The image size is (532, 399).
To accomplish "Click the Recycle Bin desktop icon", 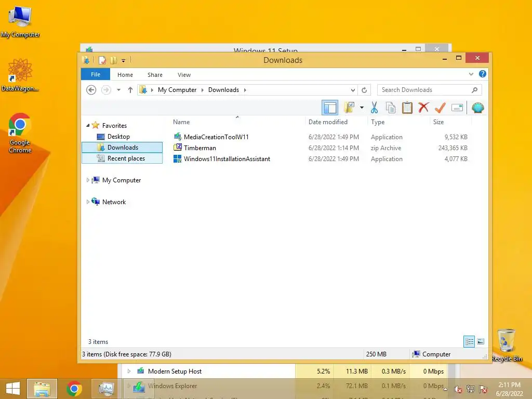I will coord(506,345).
